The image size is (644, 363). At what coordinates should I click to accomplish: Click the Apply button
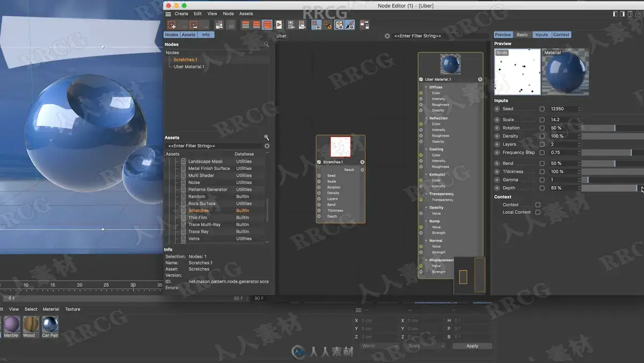coord(472,346)
